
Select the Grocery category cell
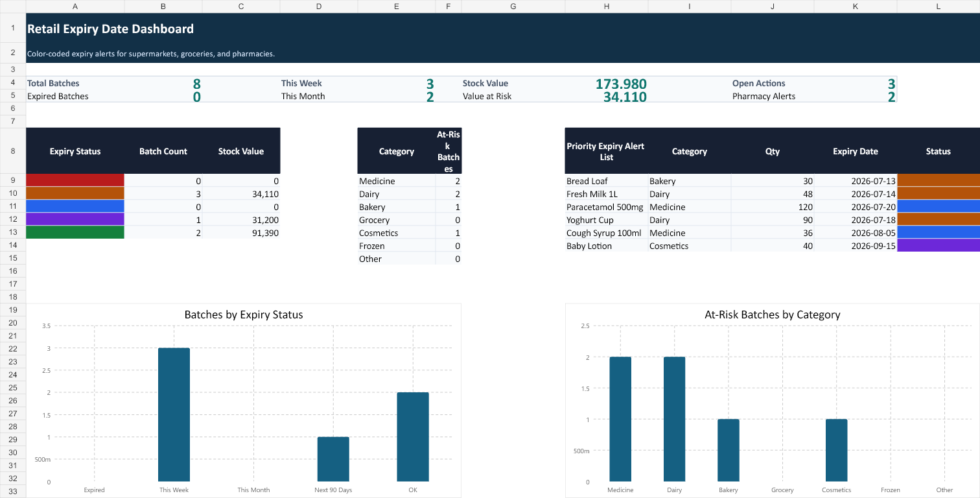click(x=397, y=220)
